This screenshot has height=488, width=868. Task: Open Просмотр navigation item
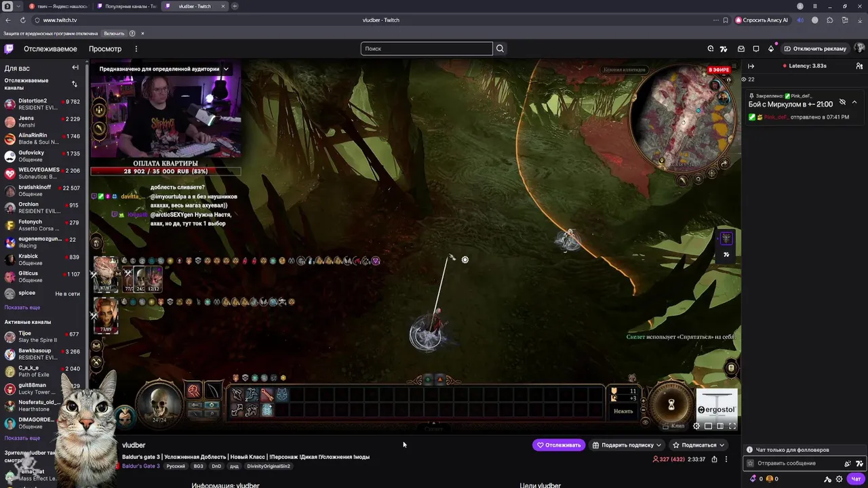105,49
